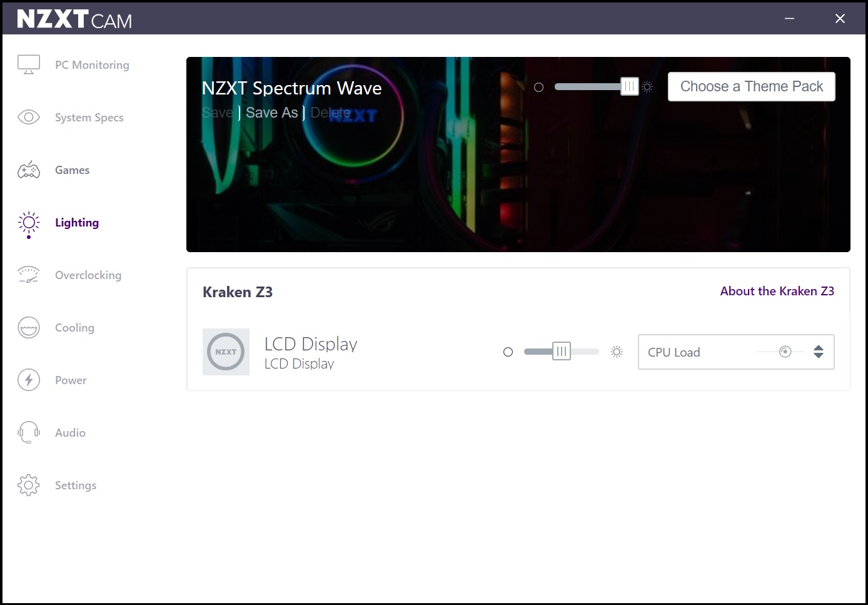The height and width of the screenshot is (605, 868).
Task: Open the CPU Load display mode dropdown
Action: click(736, 352)
